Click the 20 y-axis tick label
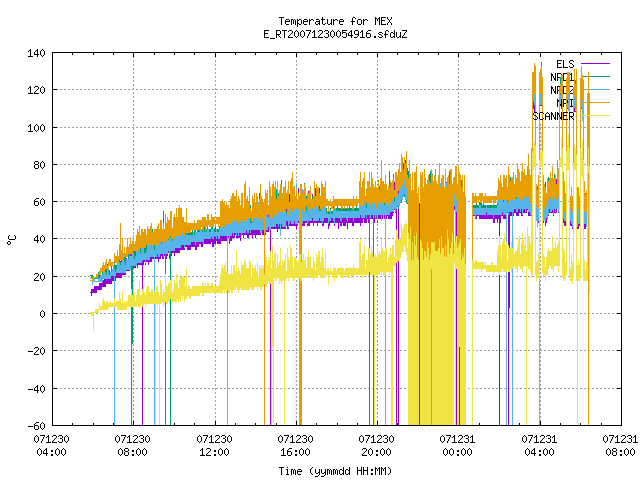This screenshot has height=480, width=640. [x=39, y=277]
